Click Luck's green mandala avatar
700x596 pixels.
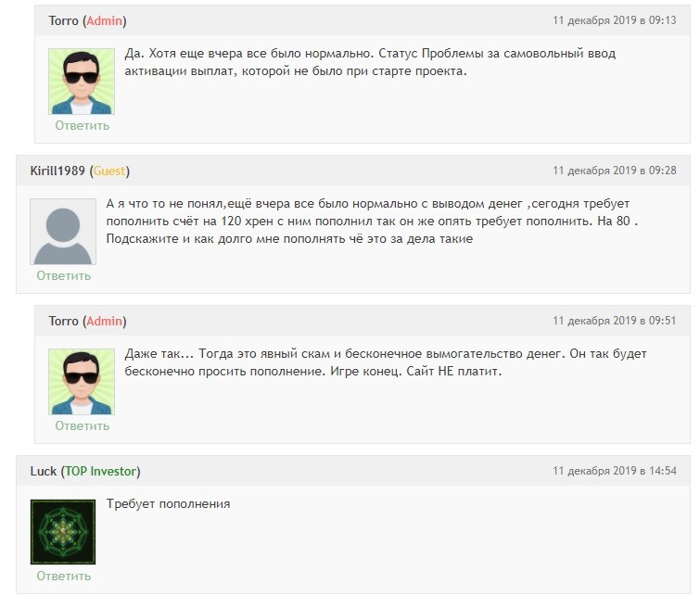coord(63,532)
